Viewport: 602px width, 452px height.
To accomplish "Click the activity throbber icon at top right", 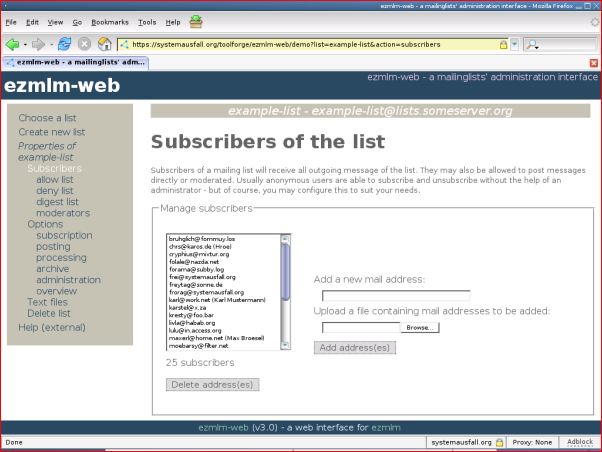I will 595,22.
